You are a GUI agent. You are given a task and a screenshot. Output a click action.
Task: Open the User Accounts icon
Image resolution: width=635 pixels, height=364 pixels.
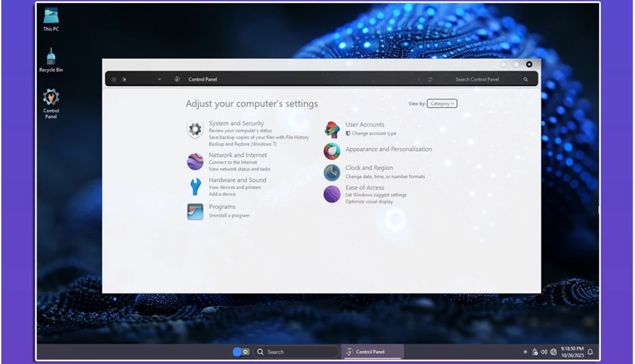tap(332, 130)
